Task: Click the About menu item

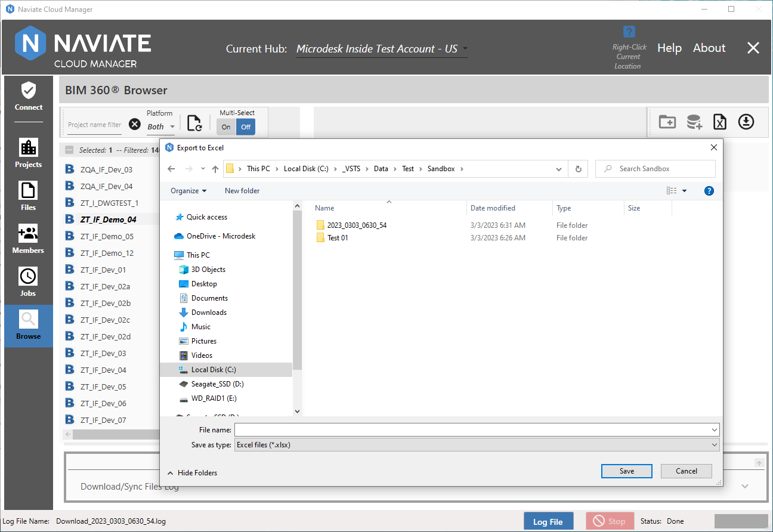Action: pos(709,48)
